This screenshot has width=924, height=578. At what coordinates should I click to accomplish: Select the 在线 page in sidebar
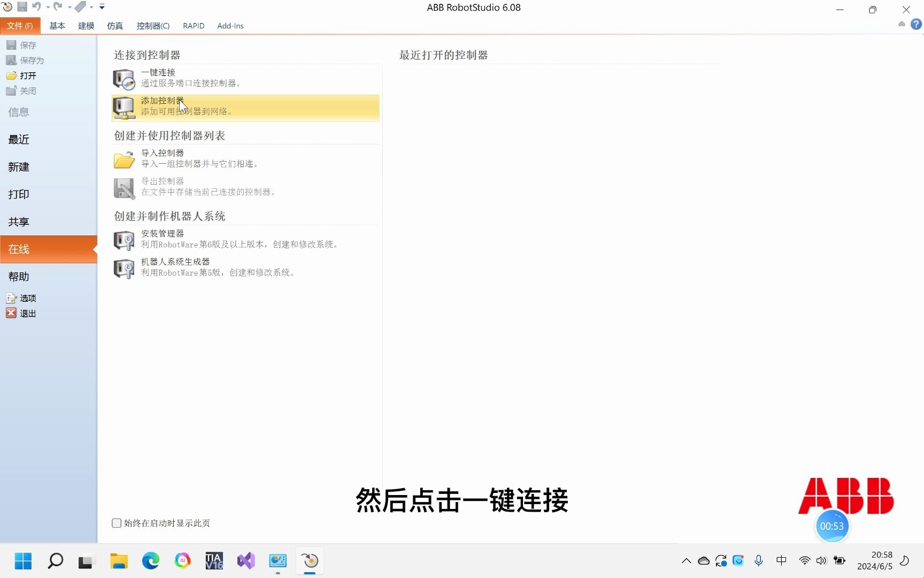49,249
